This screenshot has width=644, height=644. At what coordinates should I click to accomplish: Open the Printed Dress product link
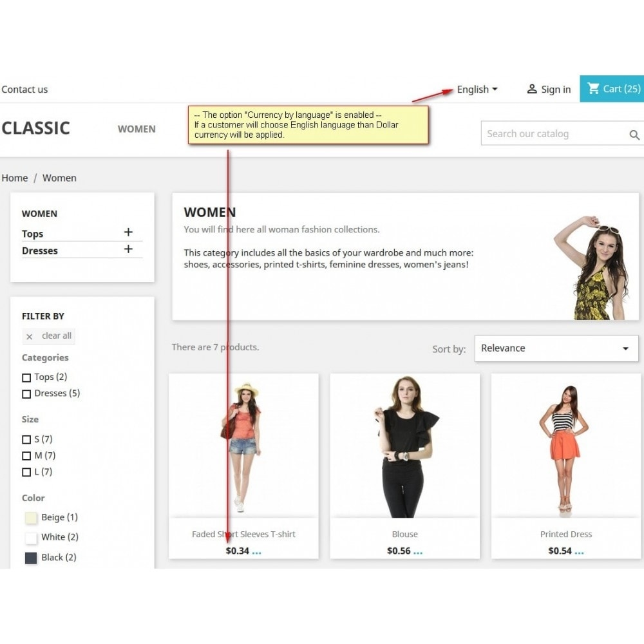[x=566, y=534]
